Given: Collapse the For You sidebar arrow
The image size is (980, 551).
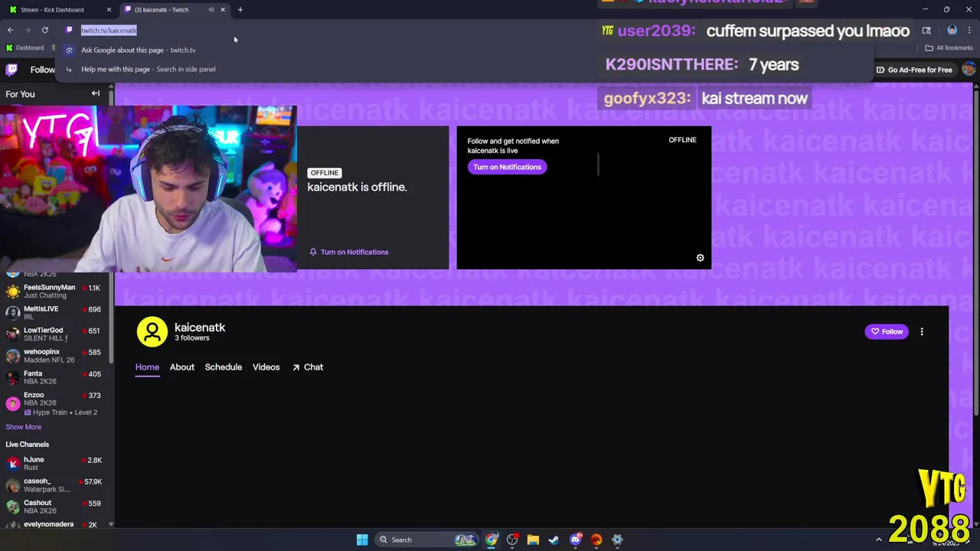Looking at the screenshot, I should (96, 93).
